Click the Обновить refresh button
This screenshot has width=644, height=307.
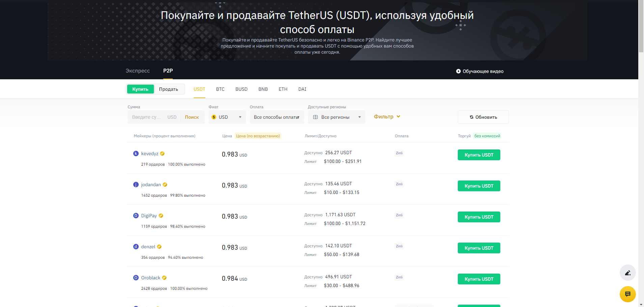tap(483, 117)
